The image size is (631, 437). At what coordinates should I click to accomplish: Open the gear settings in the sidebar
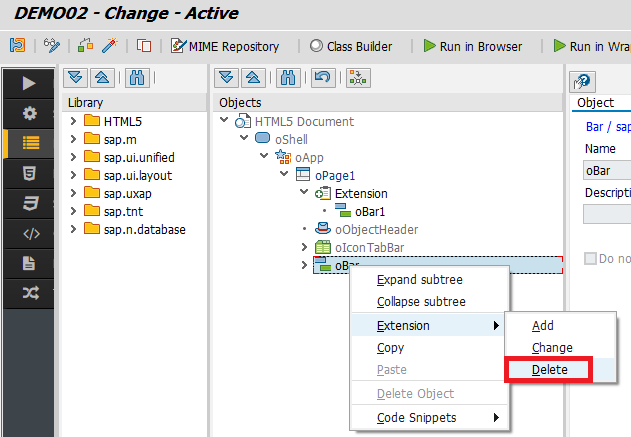[x=29, y=113]
